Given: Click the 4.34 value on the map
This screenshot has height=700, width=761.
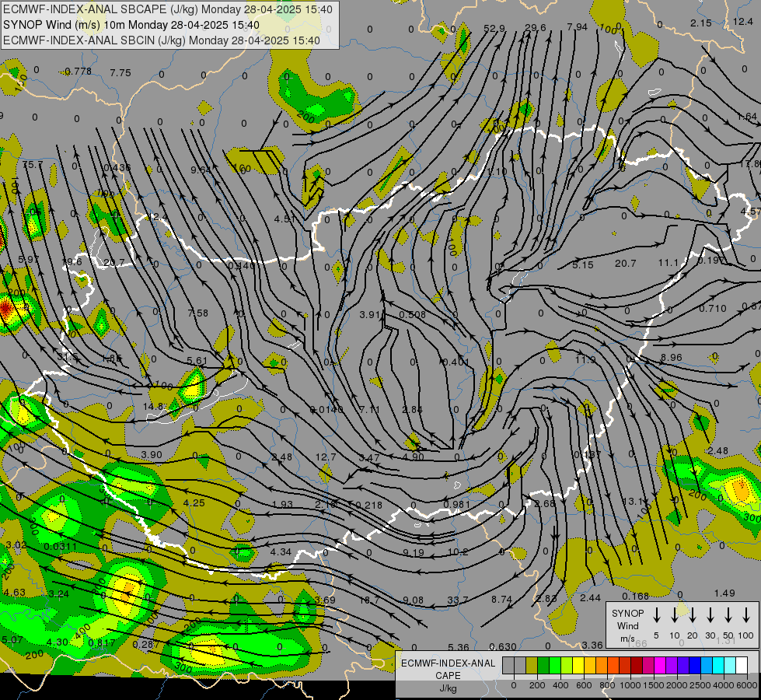Looking at the screenshot, I should tap(281, 552).
